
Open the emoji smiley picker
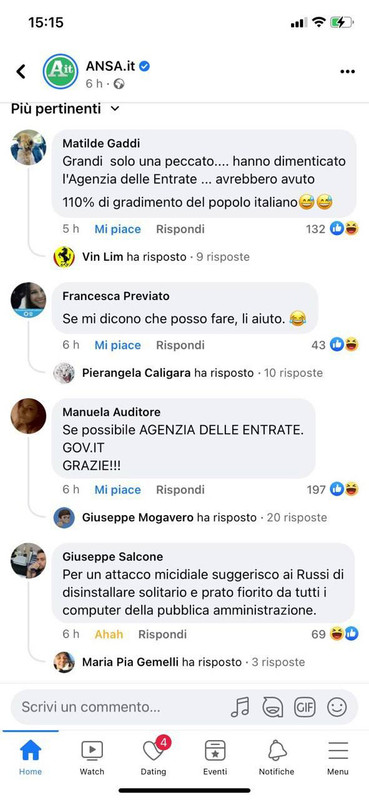click(337, 707)
